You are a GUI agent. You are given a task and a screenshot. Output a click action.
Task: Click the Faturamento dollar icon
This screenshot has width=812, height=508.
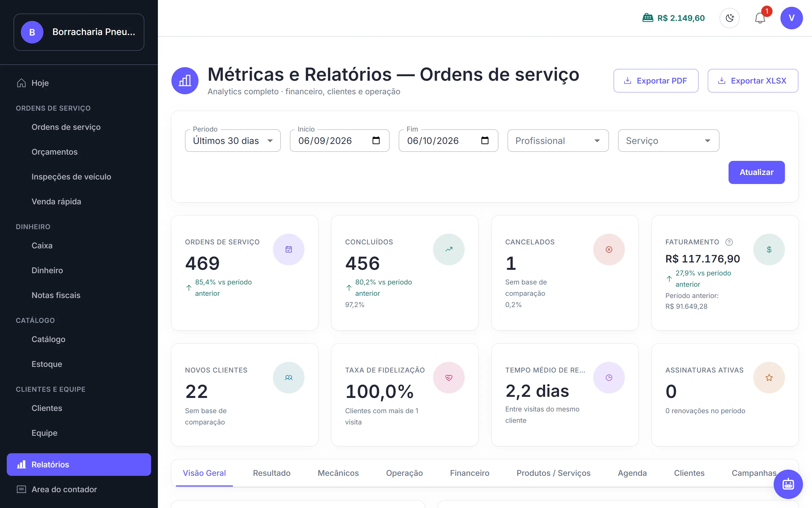pos(769,249)
